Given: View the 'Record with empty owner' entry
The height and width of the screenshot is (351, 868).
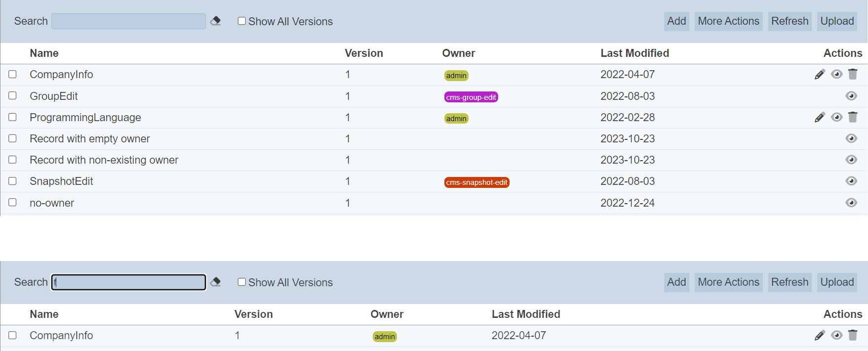Looking at the screenshot, I should click(x=851, y=138).
